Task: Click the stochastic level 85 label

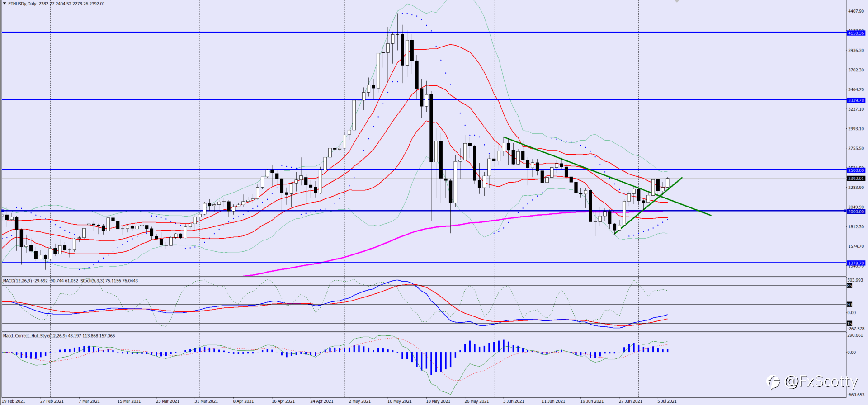Action: coord(849,286)
